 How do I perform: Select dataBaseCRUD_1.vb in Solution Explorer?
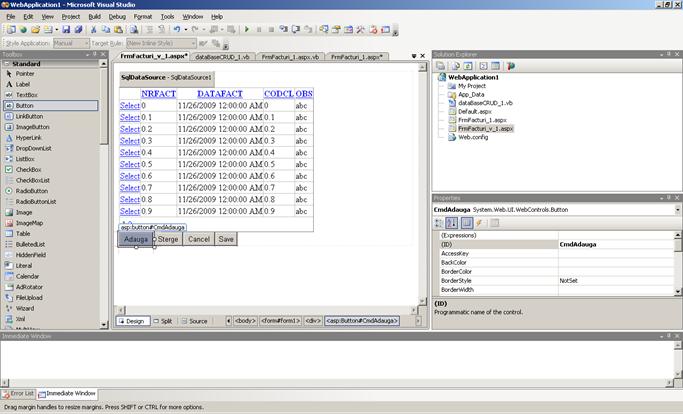485,103
